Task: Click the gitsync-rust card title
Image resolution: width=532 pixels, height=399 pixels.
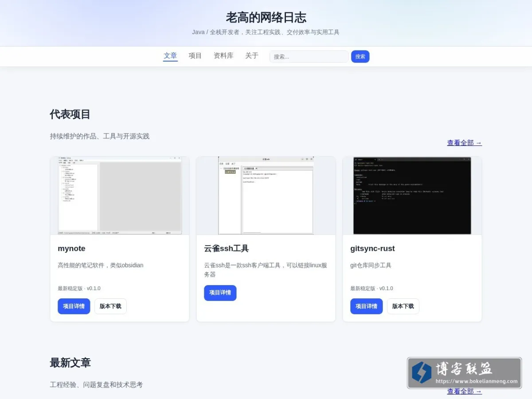Action: 372,248
